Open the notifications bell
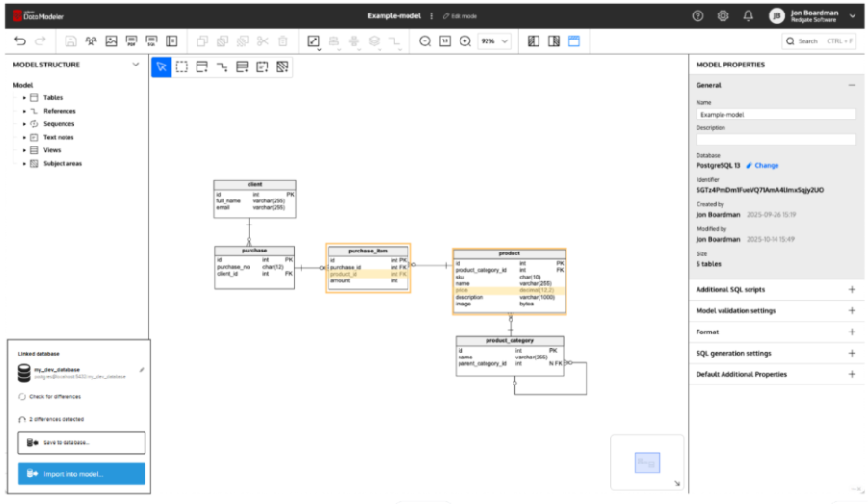868x504 pixels. click(748, 16)
